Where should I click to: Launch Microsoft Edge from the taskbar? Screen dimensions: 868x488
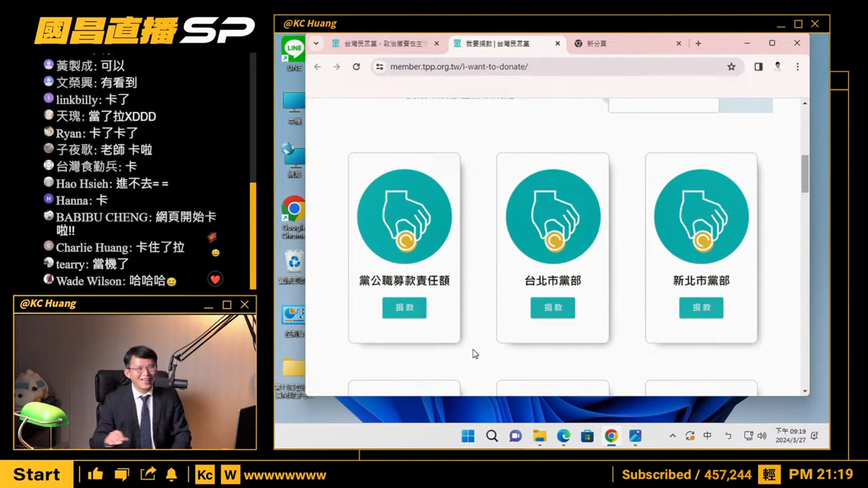[x=563, y=436]
